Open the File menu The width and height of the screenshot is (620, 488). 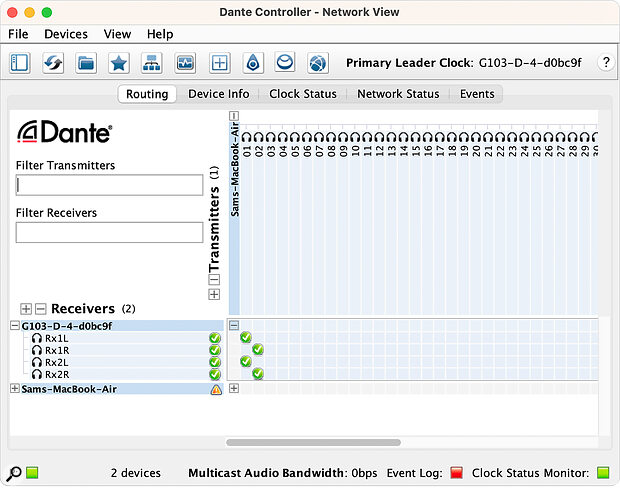[18, 34]
